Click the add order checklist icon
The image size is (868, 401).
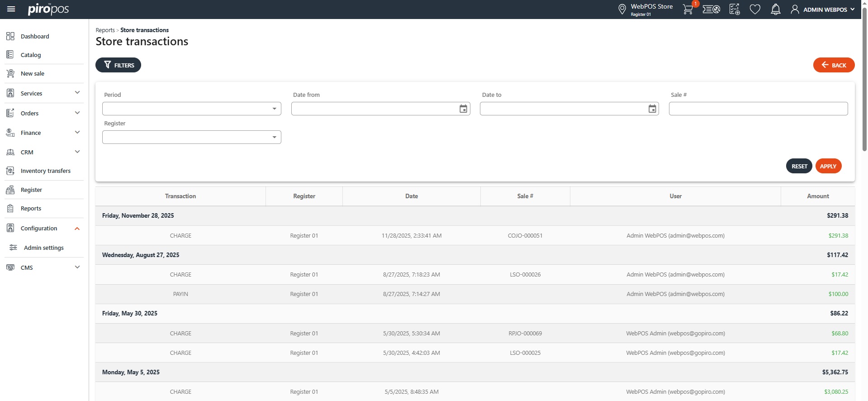pos(735,10)
